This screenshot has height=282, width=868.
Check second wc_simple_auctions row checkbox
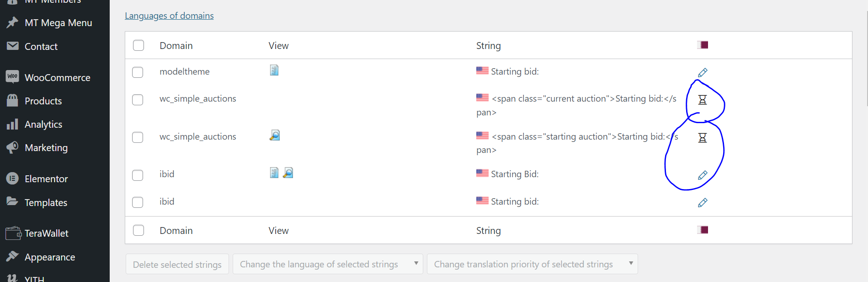(x=138, y=137)
